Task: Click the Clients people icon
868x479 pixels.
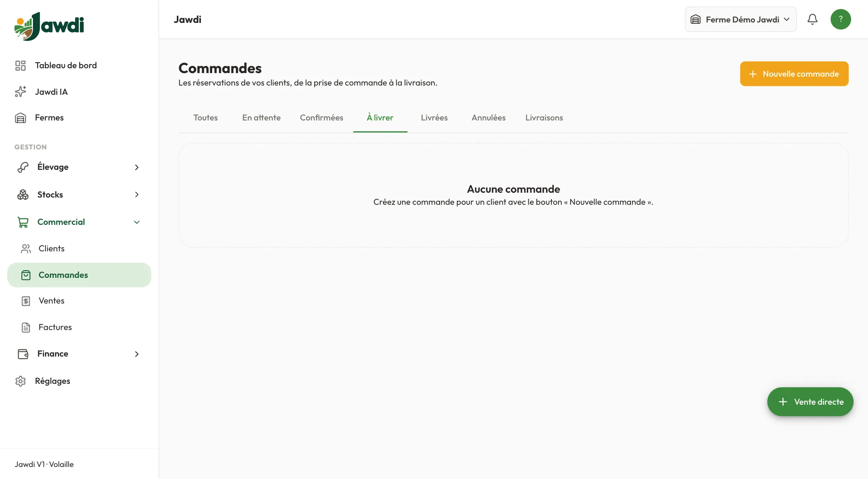Action: click(26, 249)
